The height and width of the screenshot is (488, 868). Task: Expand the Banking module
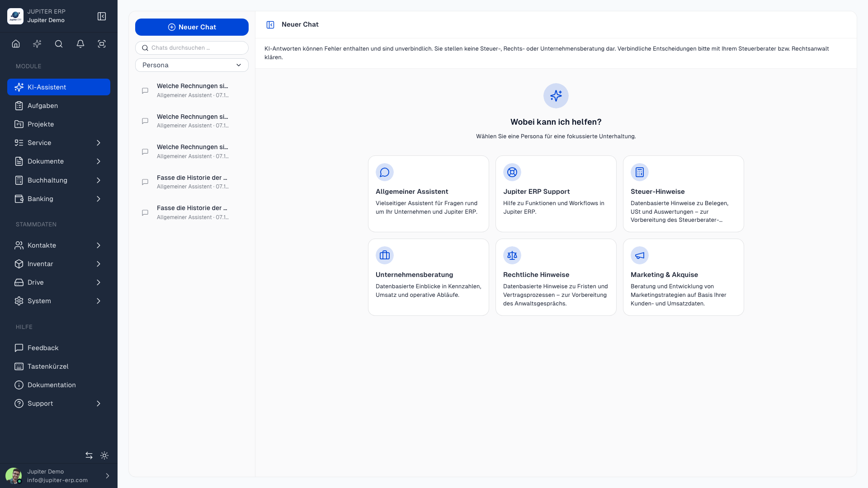59,199
